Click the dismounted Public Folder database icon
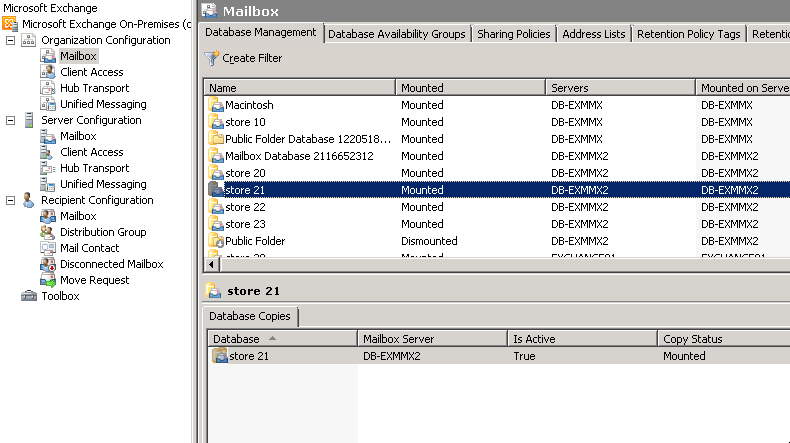The width and height of the screenshot is (790, 443). pos(215,241)
